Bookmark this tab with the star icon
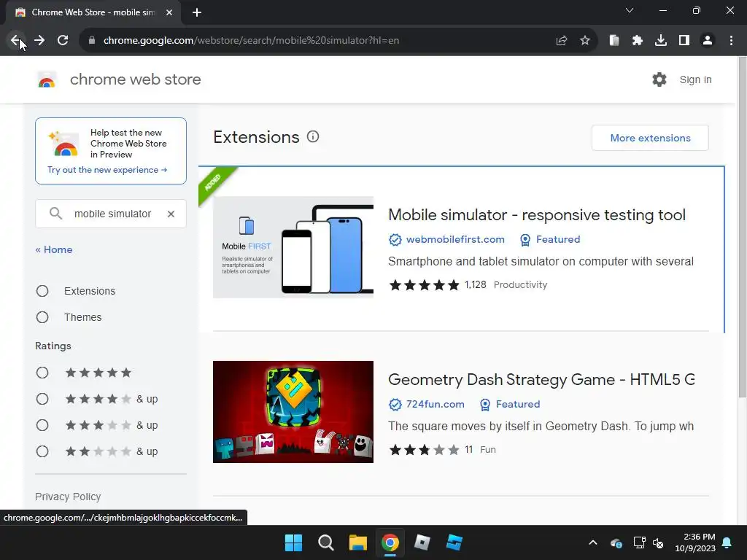The height and width of the screenshot is (560, 747). (585, 41)
